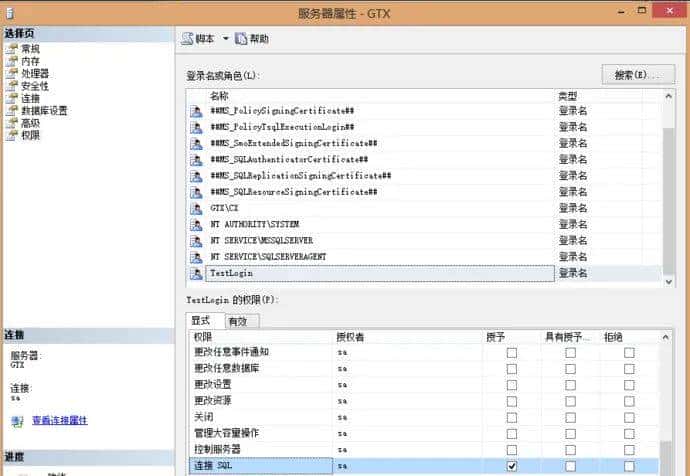
Task: Check 拒绝 for 管理大容量操作
Action: [629, 434]
